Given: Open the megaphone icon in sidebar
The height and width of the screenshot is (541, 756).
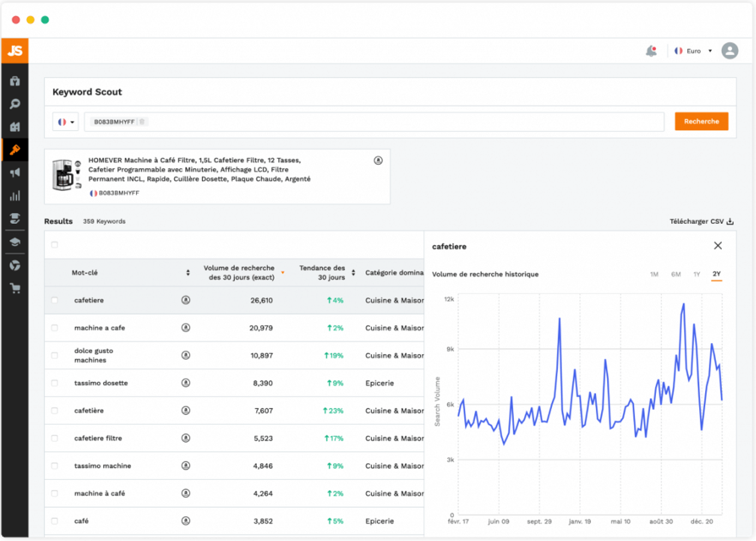Looking at the screenshot, I should click(15, 173).
